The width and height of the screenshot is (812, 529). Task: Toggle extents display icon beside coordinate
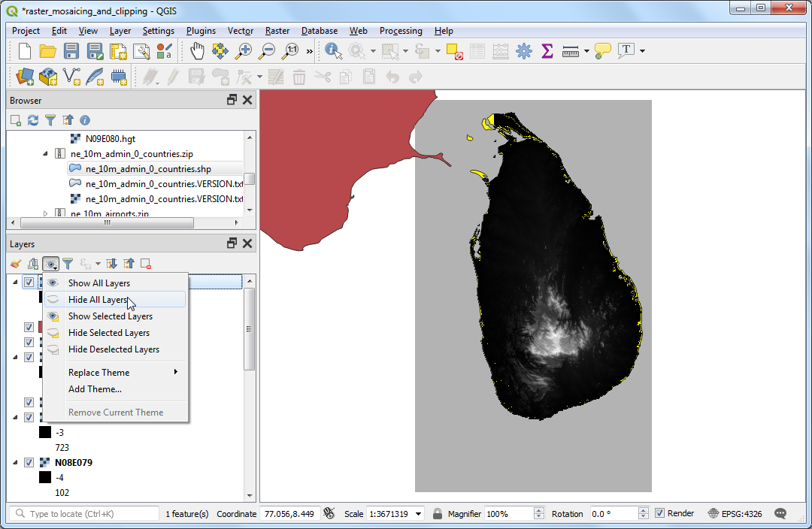tap(329, 513)
